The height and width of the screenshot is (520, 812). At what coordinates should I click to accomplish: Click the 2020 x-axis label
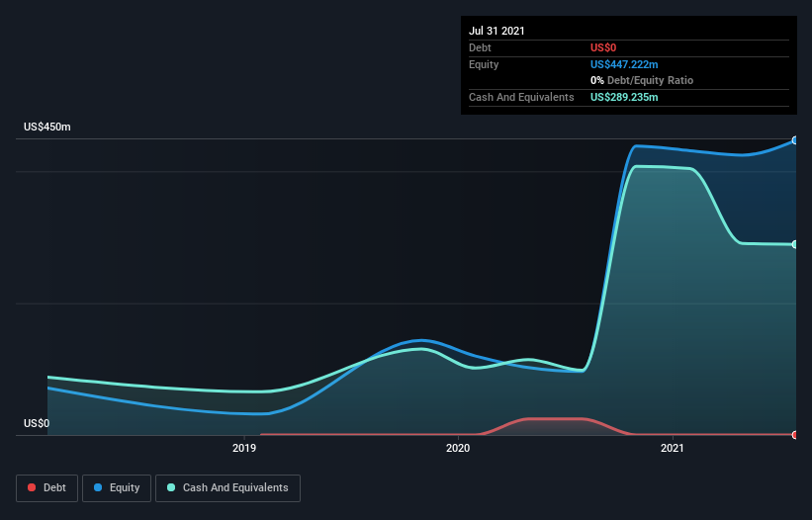pyautogui.click(x=458, y=448)
